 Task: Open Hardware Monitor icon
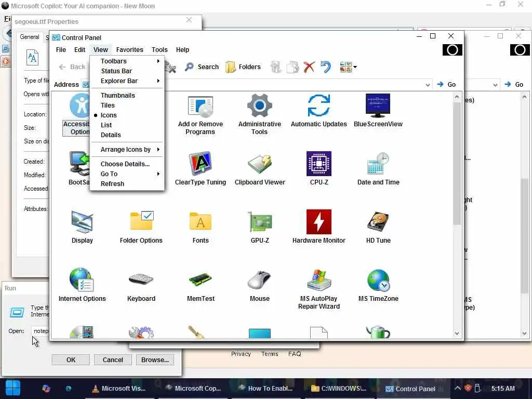pos(318,227)
